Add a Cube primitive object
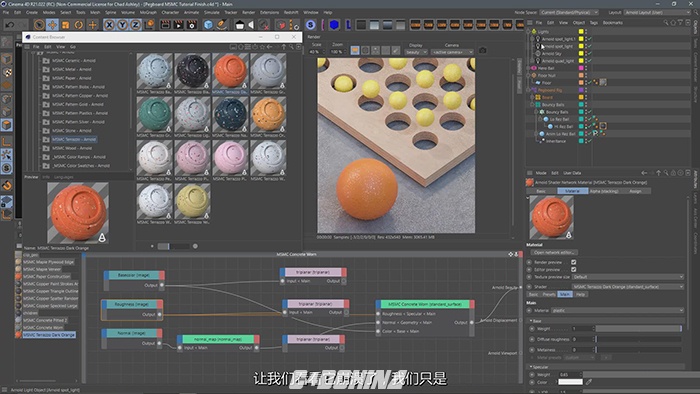Screen dimensions: 700x394 pyautogui.click(x=208, y=25)
